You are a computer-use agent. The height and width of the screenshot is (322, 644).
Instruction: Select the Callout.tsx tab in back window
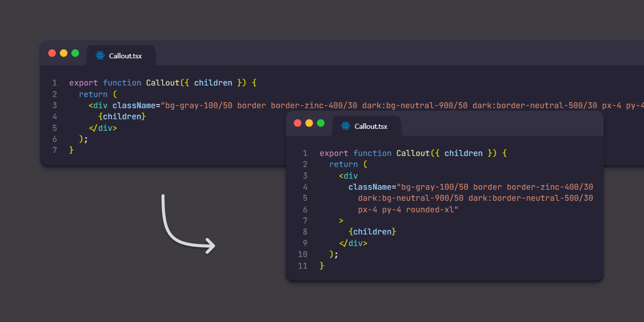121,55
